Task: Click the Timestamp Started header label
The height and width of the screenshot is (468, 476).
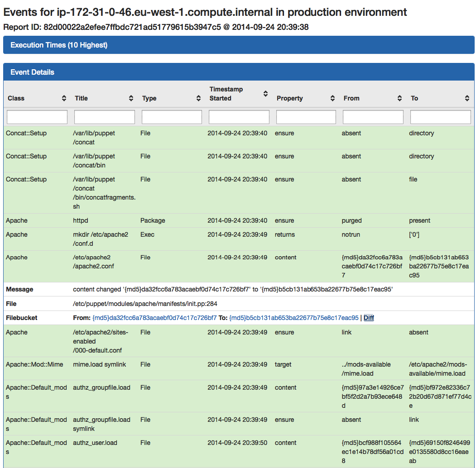Action: click(x=226, y=94)
